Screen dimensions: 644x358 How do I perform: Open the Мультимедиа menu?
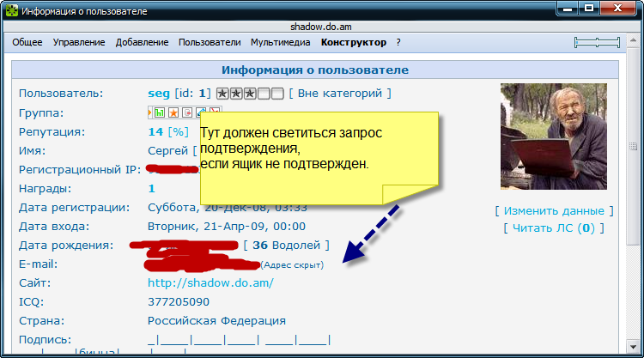point(282,42)
